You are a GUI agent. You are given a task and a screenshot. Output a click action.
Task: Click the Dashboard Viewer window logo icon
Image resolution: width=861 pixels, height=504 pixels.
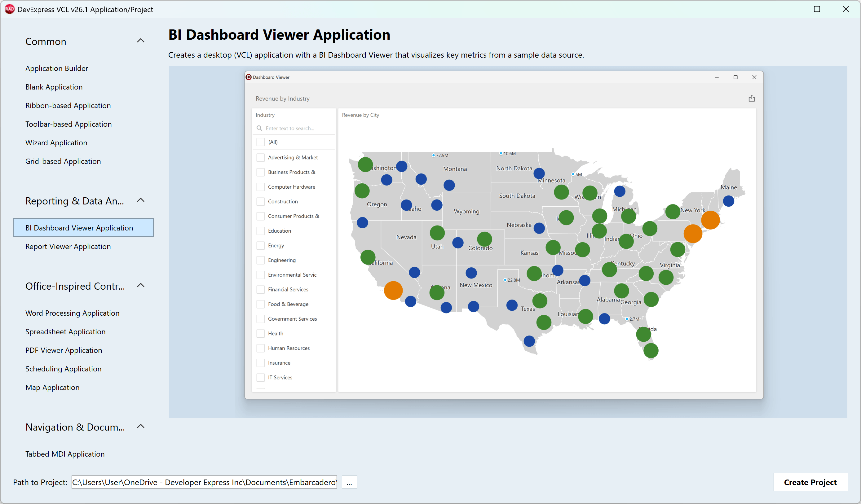(249, 77)
